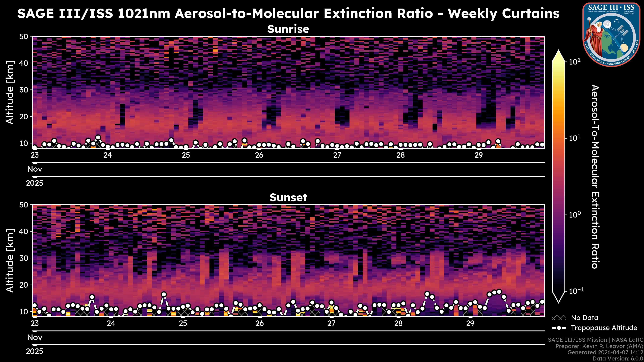Click the Sunrise panel's 29 date tick label

point(478,155)
